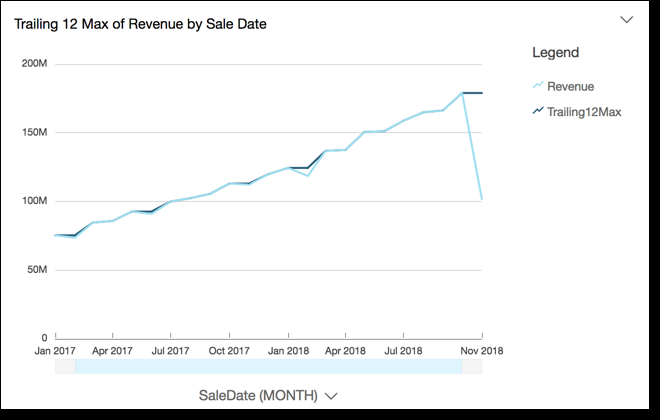Click the 100M y-axis label
This screenshot has height=420, width=660.
click(35, 201)
